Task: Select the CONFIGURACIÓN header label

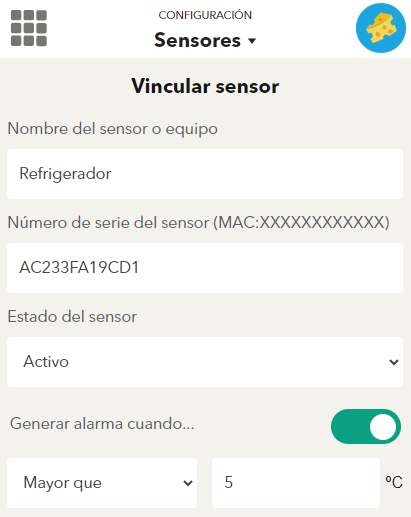Action: [x=205, y=15]
